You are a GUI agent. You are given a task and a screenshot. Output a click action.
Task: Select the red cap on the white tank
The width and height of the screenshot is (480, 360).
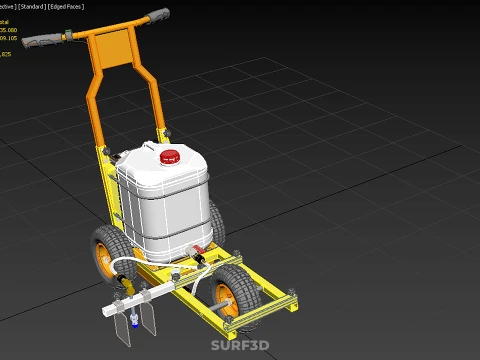pos(170,157)
